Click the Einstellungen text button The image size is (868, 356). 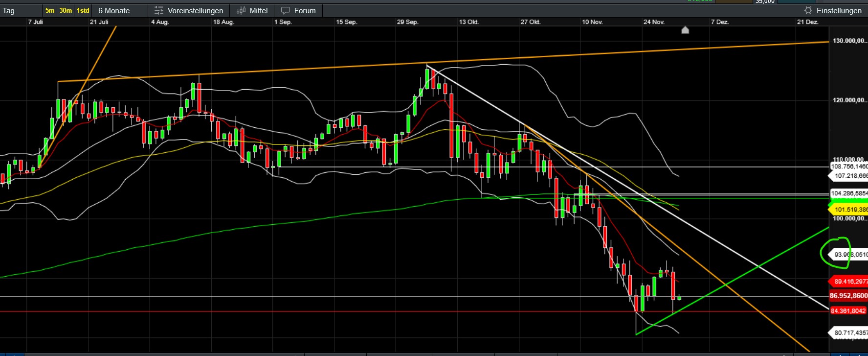839,10
